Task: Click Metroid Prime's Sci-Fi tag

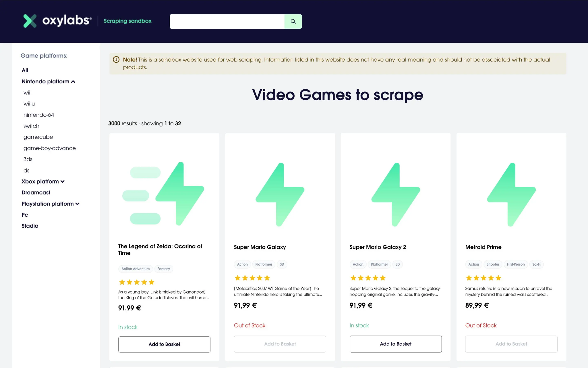Action: pos(536,264)
